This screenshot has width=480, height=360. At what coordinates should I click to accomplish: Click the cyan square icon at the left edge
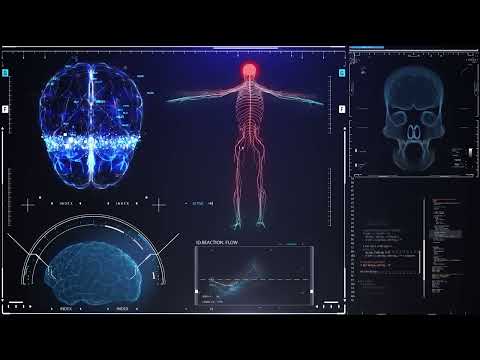pos(5,73)
